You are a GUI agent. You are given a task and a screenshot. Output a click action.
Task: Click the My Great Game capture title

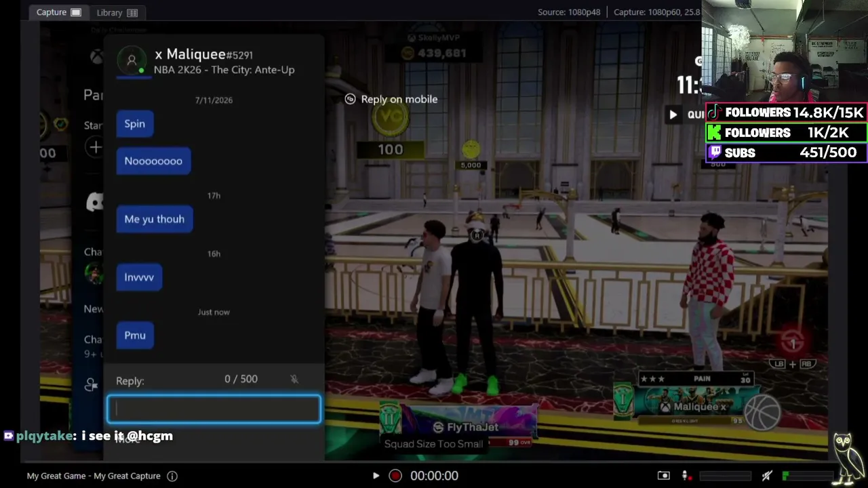pyautogui.click(x=94, y=476)
